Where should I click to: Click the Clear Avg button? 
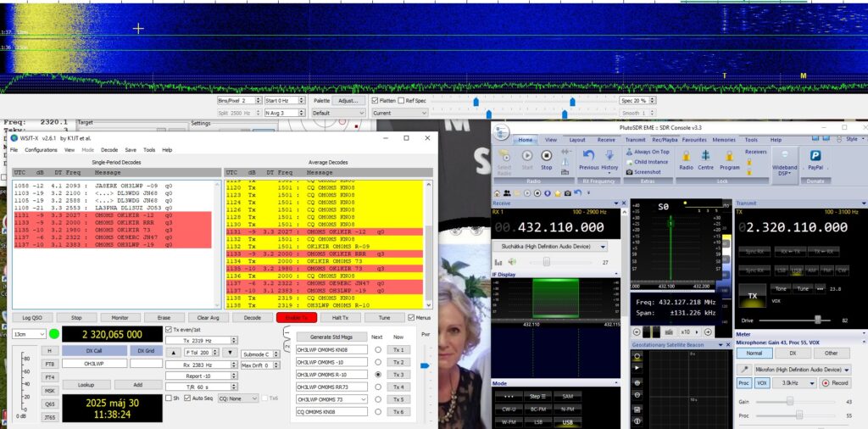[x=209, y=318]
